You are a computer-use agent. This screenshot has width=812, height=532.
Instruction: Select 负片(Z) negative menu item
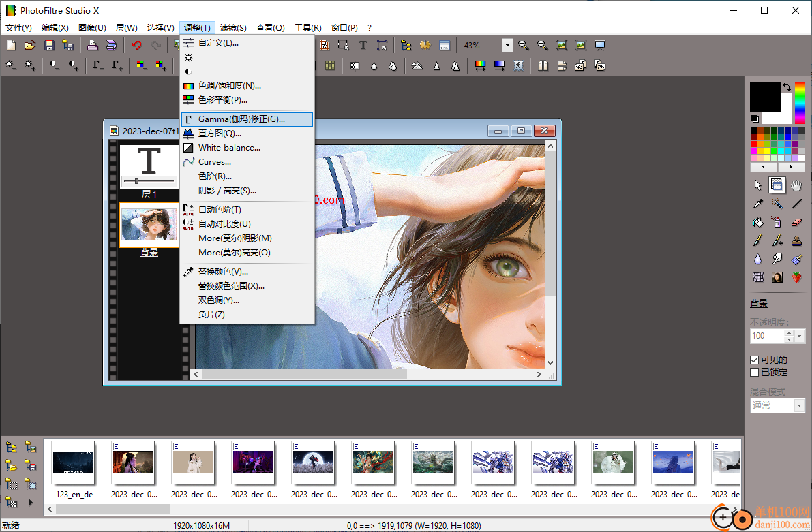pos(247,315)
